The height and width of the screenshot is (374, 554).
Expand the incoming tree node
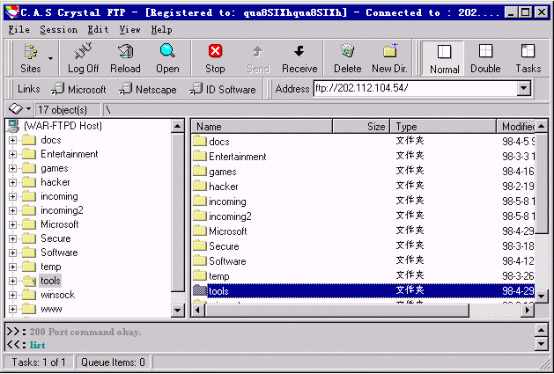click(13, 196)
